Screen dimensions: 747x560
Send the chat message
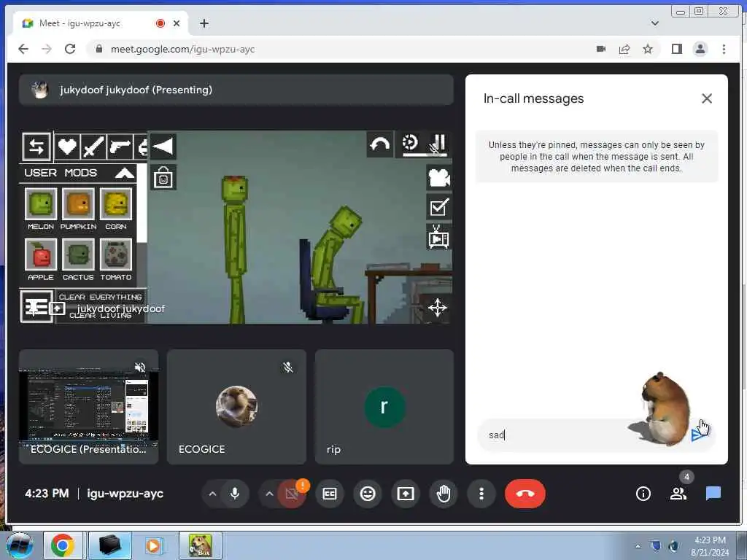(x=700, y=435)
